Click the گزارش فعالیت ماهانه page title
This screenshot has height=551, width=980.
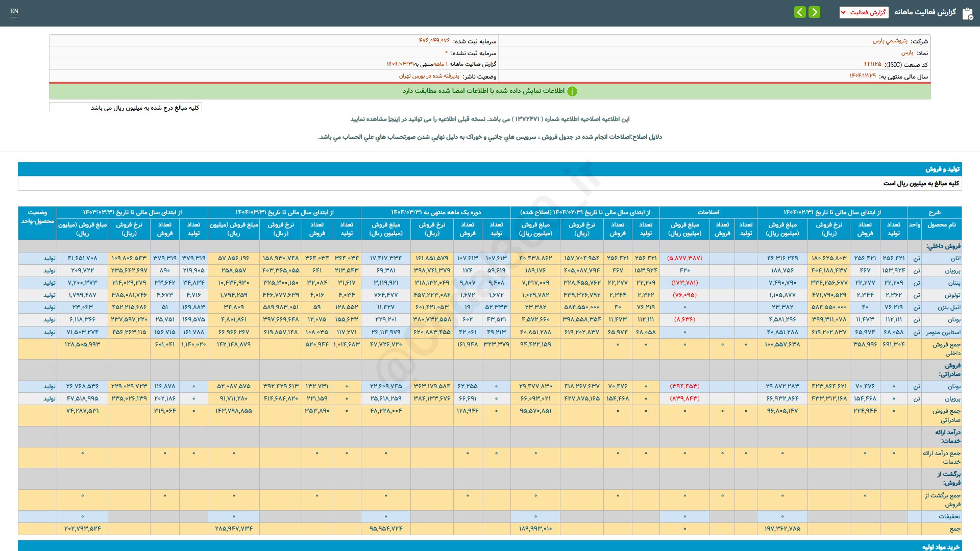pyautogui.click(x=925, y=12)
